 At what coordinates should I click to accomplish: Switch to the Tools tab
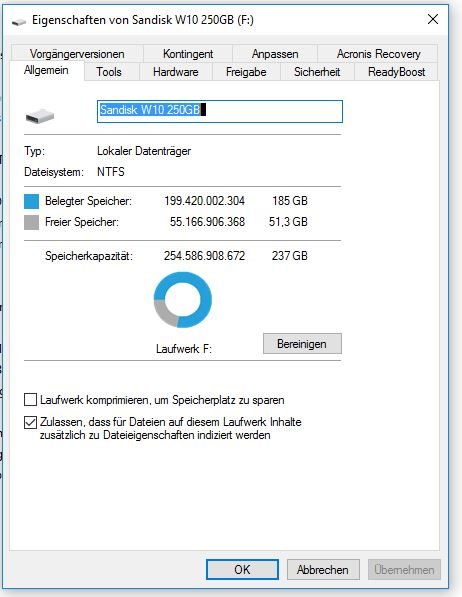pyautogui.click(x=109, y=72)
